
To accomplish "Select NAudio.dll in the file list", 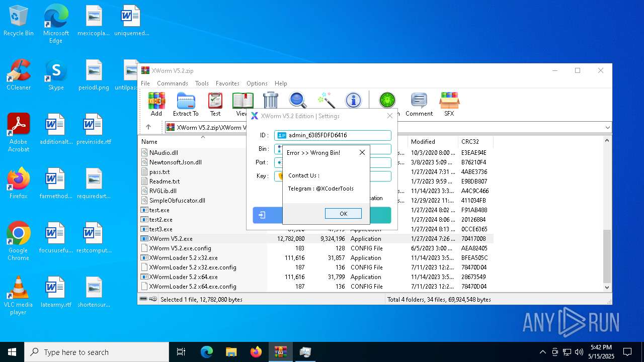I will click(x=164, y=153).
